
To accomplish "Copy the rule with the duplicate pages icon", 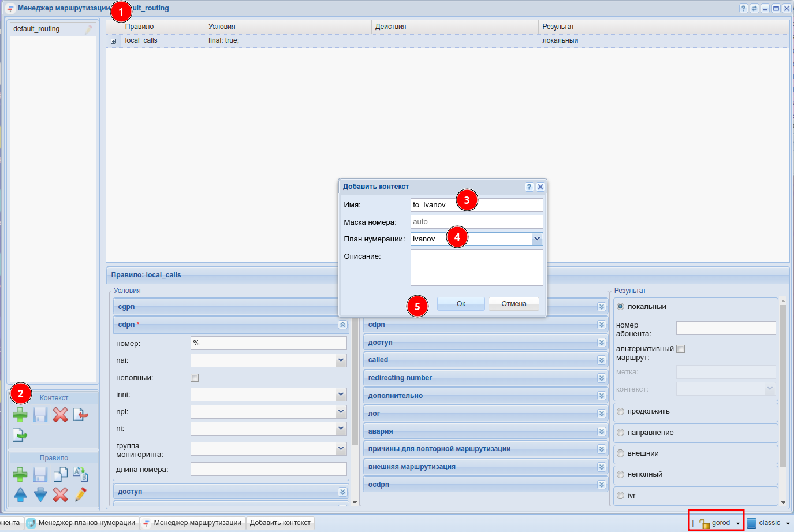I will coord(60,475).
